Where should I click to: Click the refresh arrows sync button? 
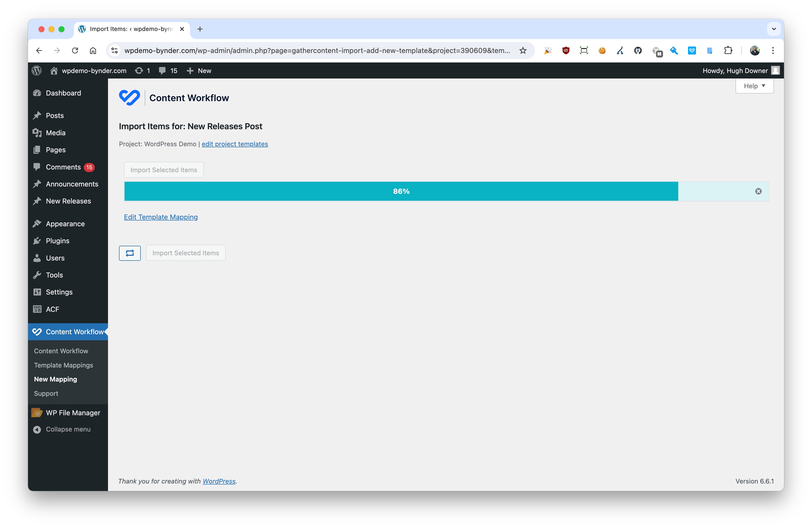[130, 253]
